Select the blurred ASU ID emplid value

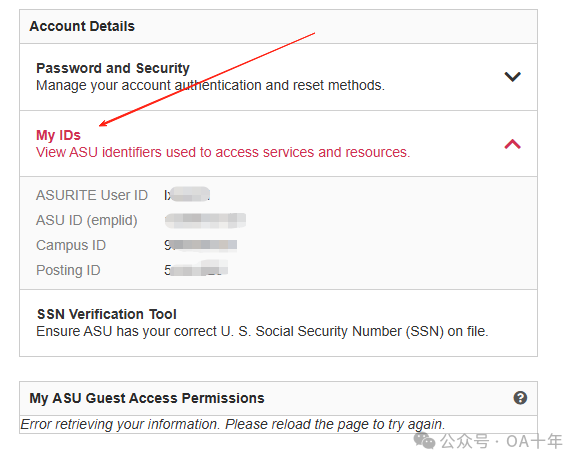click(x=205, y=220)
